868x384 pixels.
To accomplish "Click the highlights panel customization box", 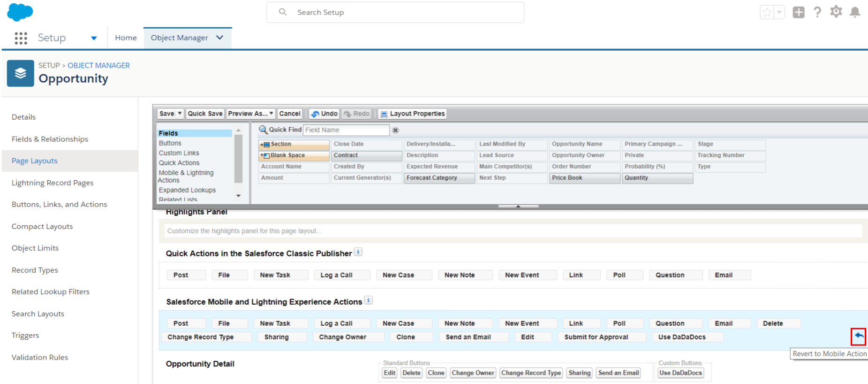I will click(x=513, y=231).
